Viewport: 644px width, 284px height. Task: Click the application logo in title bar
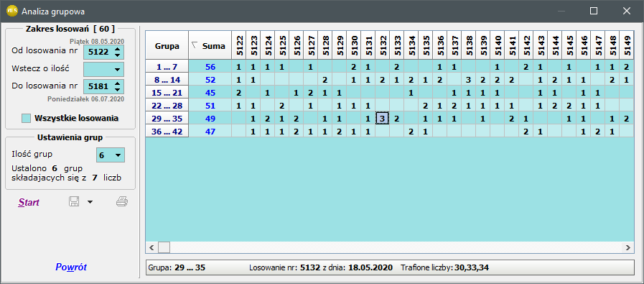12,11
